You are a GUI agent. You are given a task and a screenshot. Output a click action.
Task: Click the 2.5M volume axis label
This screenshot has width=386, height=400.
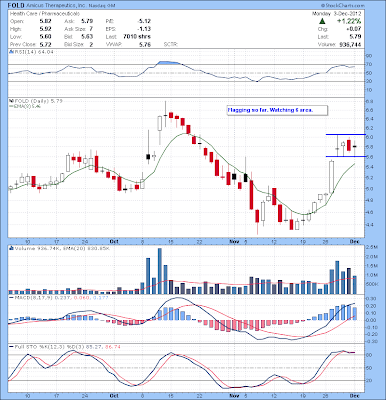point(372,248)
